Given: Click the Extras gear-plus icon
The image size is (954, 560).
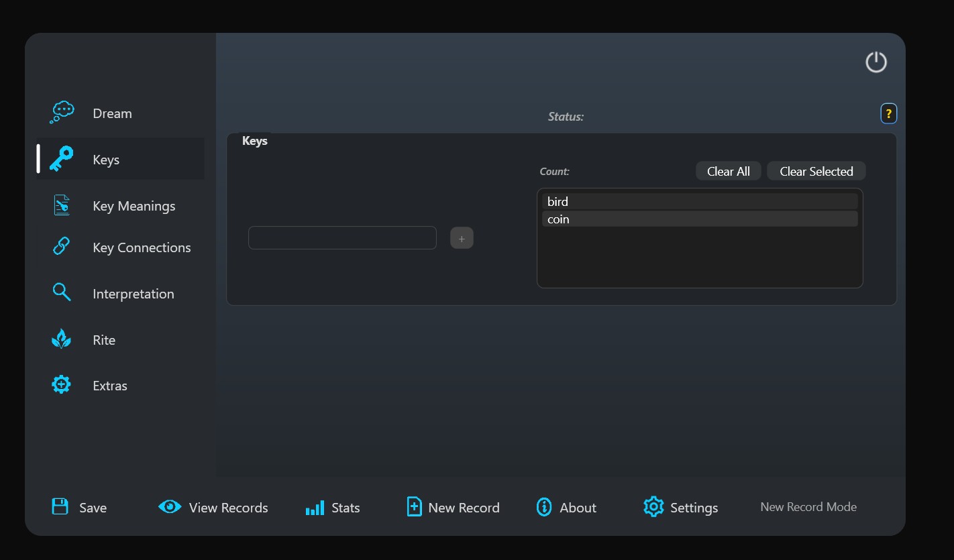Looking at the screenshot, I should (61, 384).
